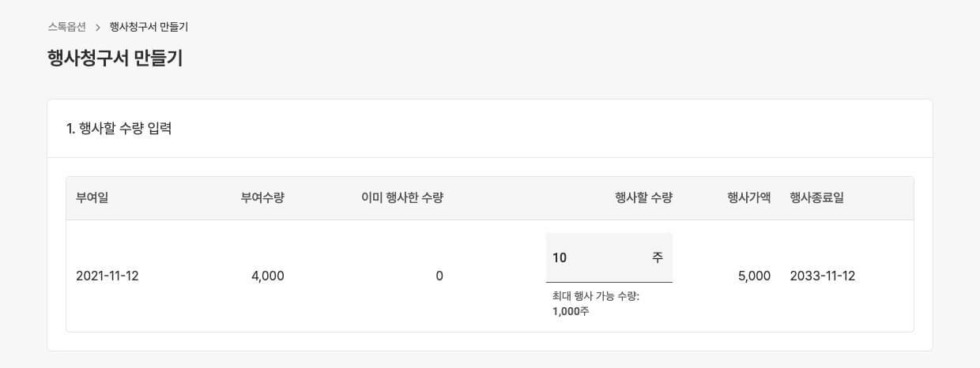Click the 행사가액 column header

[x=748, y=198]
